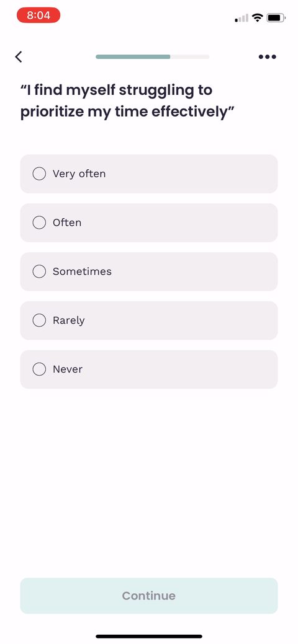Choose the Very often answer card

[x=149, y=174]
